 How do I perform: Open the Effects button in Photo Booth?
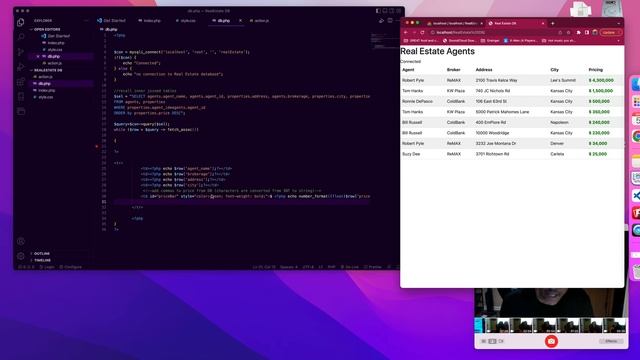point(611,341)
